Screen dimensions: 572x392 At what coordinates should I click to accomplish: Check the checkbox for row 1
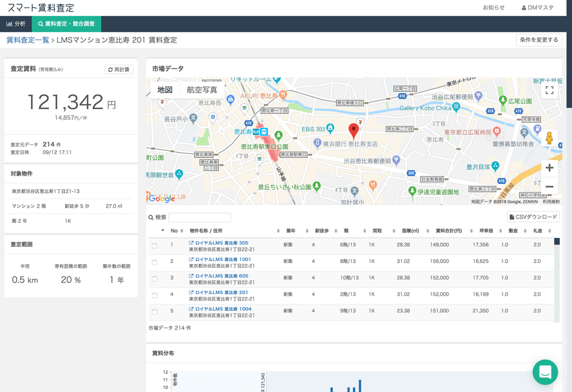[155, 246]
